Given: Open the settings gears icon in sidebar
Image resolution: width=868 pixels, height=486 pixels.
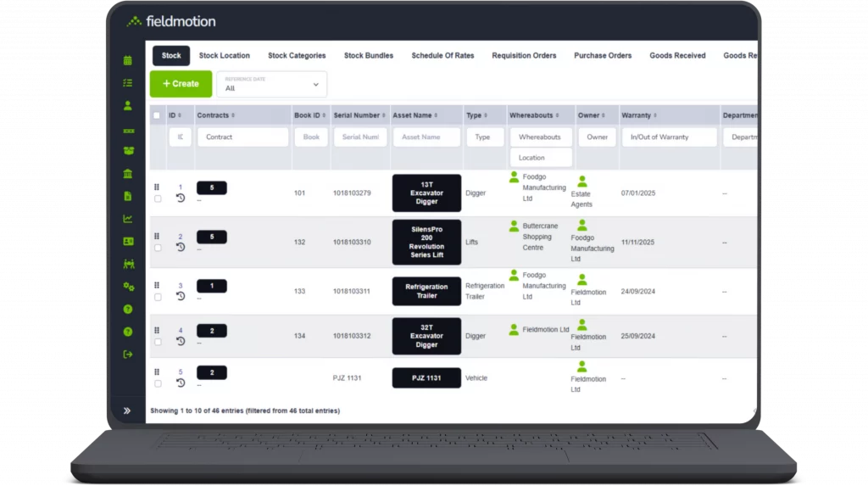Looking at the screenshot, I should click(128, 287).
